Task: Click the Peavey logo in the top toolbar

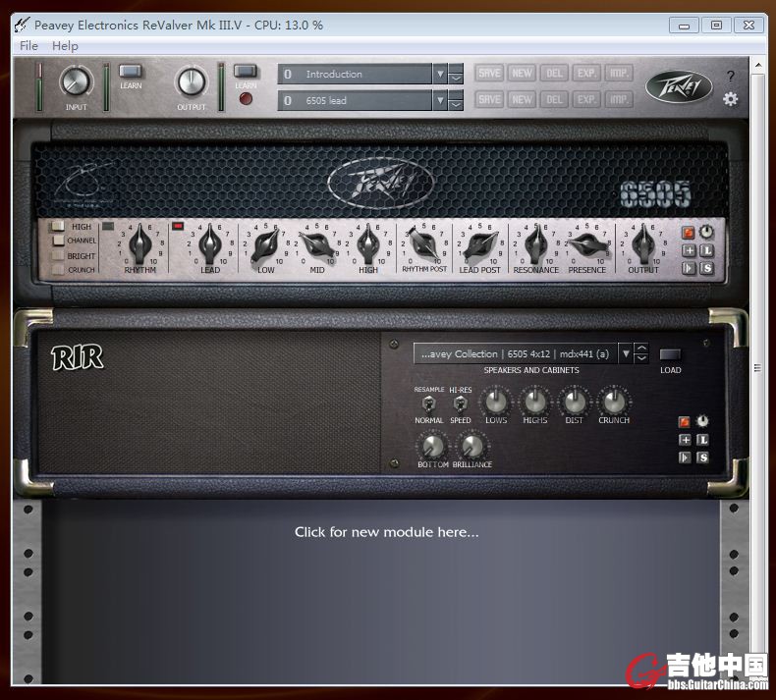Action: tap(679, 87)
